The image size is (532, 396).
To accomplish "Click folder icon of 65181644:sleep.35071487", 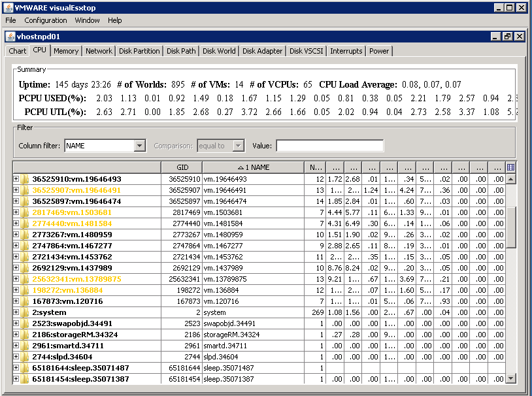I will 24,368.
